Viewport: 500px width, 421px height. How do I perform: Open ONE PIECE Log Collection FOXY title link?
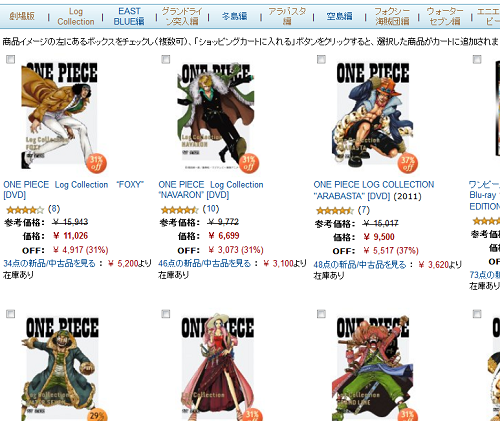point(73,190)
